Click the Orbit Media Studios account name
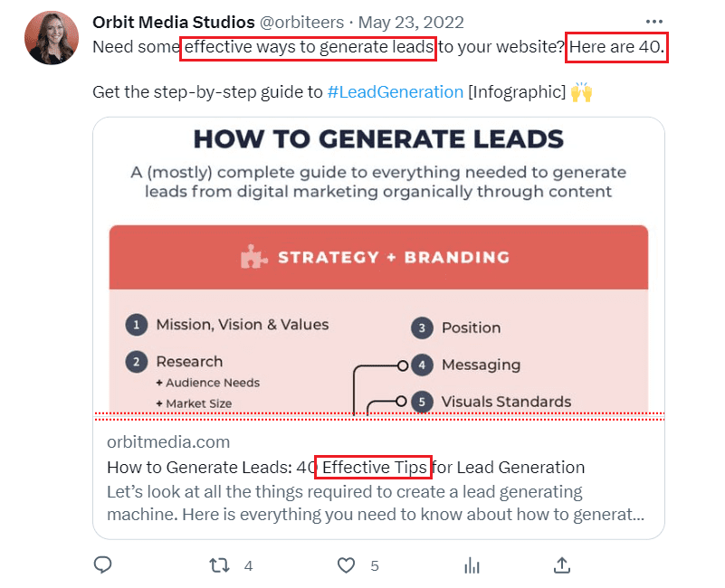 [x=174, y=22]
